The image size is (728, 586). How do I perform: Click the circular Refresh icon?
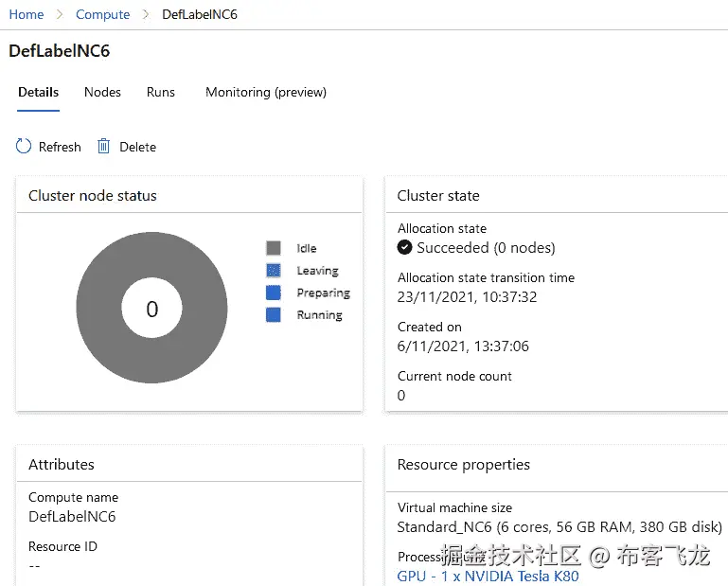[24, 147]
